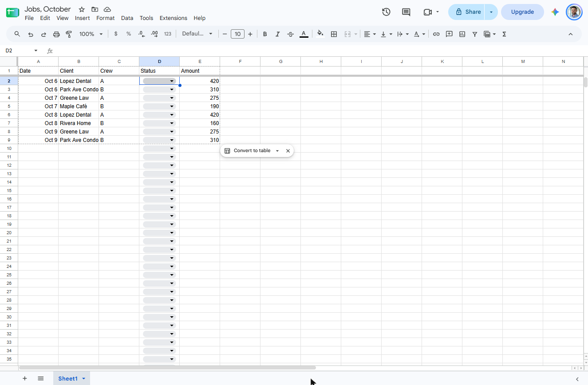Click the Share button

pos(467,12)
